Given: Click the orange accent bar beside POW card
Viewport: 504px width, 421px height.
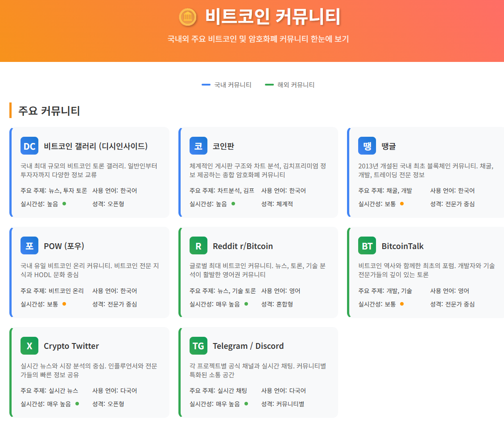Looking at the screenshot, I should [x=10, y=272].
